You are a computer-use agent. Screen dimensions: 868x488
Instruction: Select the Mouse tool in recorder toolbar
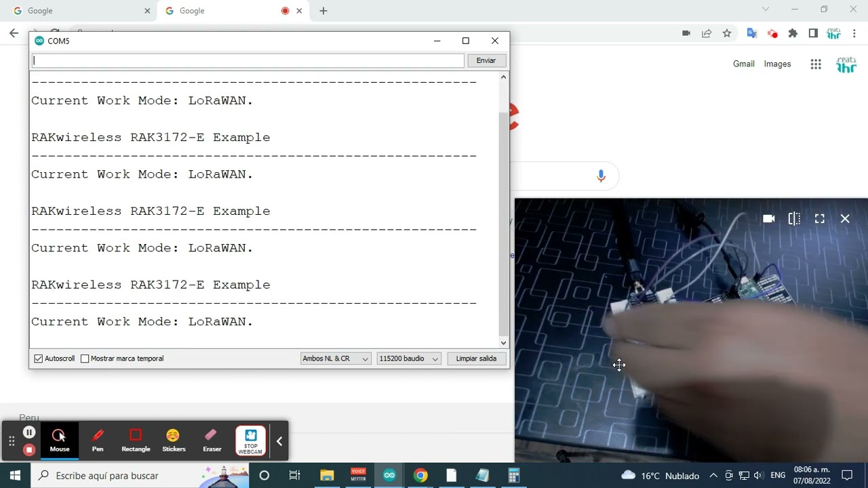[60, 440]
